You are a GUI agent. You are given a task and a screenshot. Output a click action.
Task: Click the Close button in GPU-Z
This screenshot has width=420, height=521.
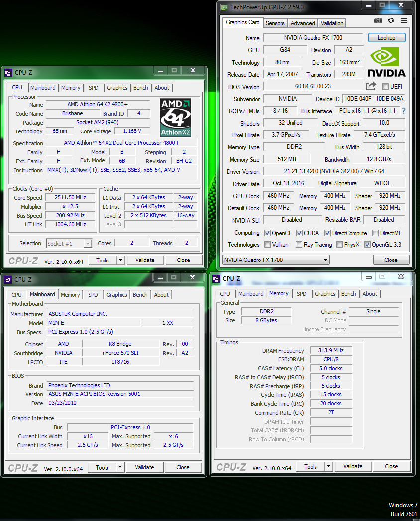[391, 260]
